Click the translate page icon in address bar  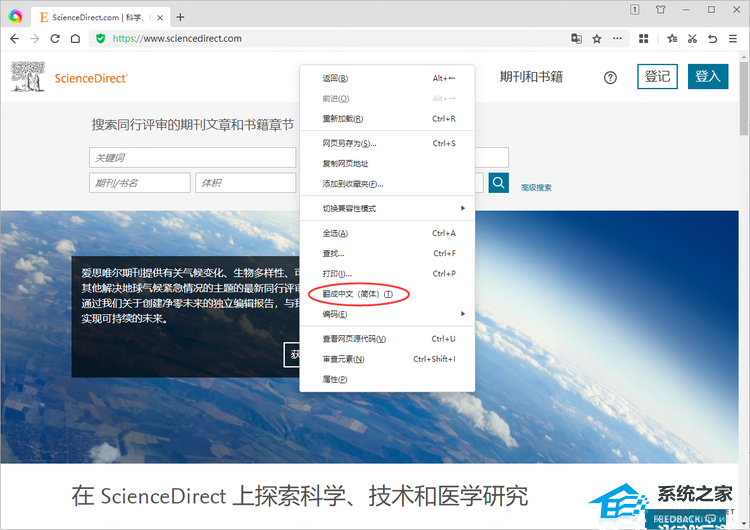coord(576,39)
